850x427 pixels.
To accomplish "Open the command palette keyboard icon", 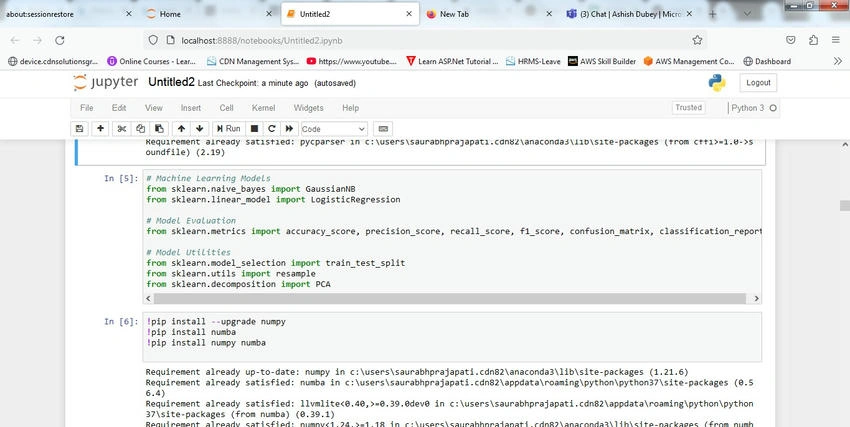I will [x=383, y=128].
